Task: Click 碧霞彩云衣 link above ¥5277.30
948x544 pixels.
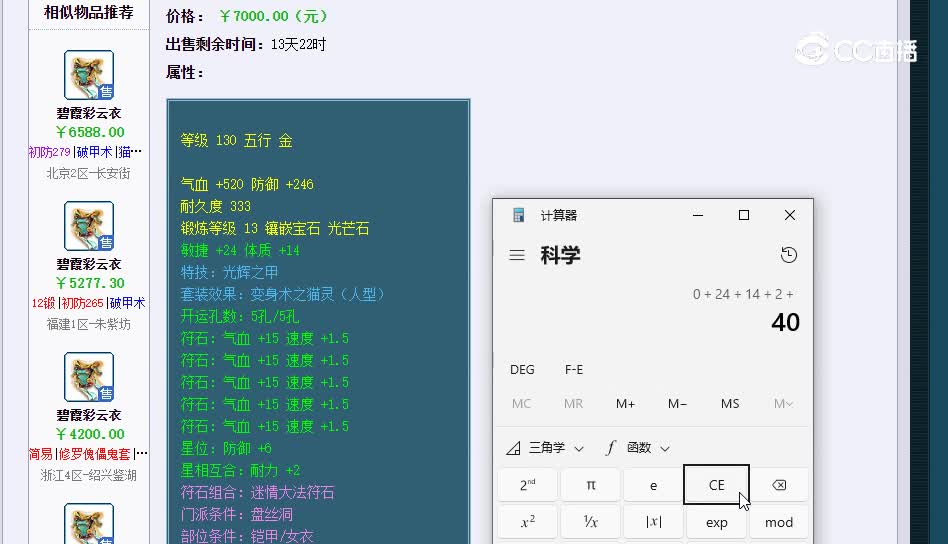Action: click(x=89, y=264)
